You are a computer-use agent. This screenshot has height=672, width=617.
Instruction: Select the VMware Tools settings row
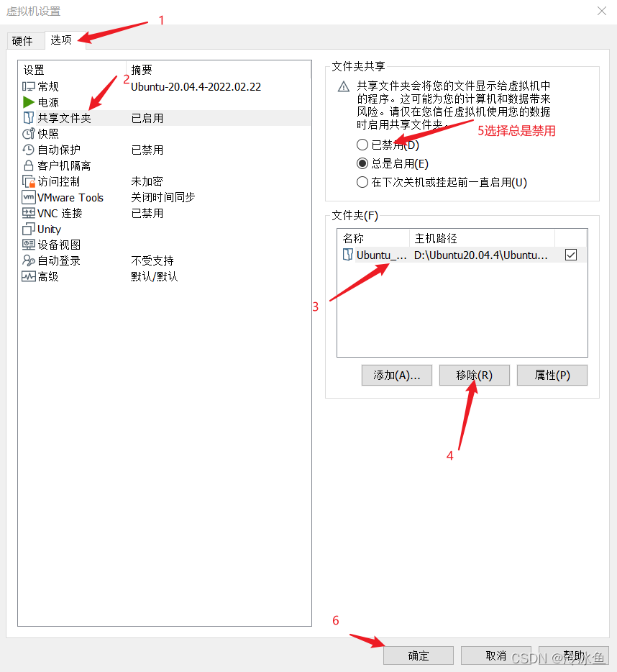pos(165,197)
